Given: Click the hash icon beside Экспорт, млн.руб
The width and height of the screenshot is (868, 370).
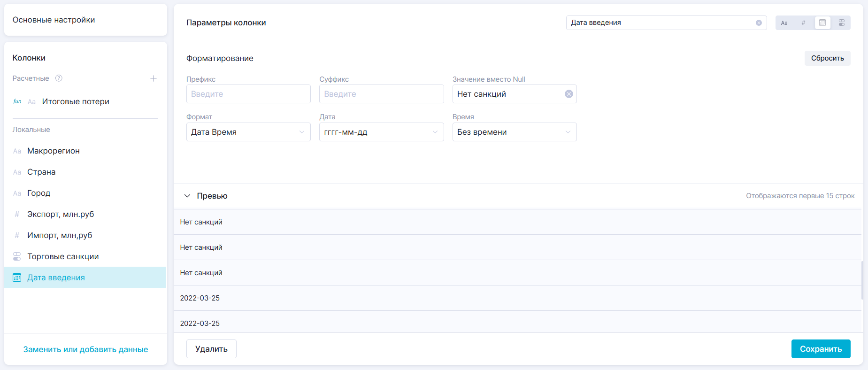Looking at the screenshot, I should coord(17,214).
